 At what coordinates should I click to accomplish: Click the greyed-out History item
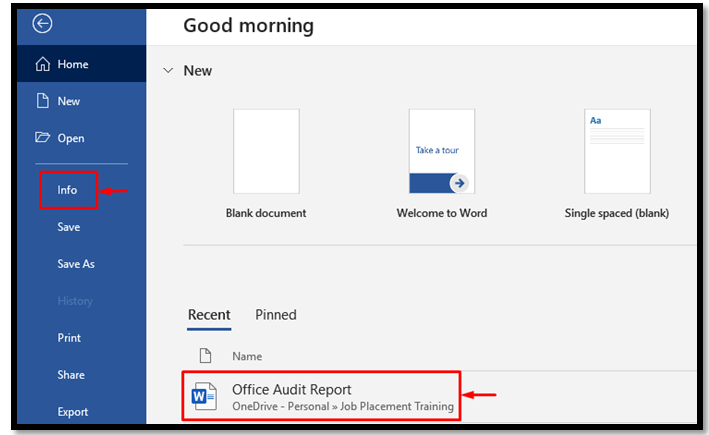coord(75,301)
